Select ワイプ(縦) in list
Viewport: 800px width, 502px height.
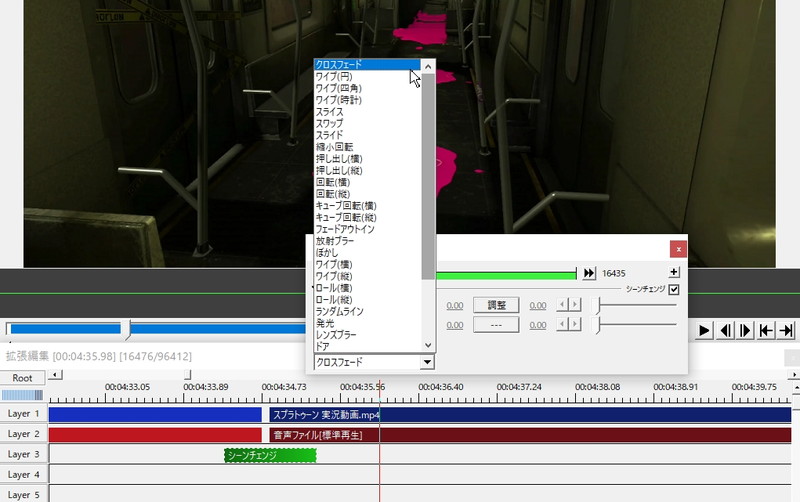(367, 275)
